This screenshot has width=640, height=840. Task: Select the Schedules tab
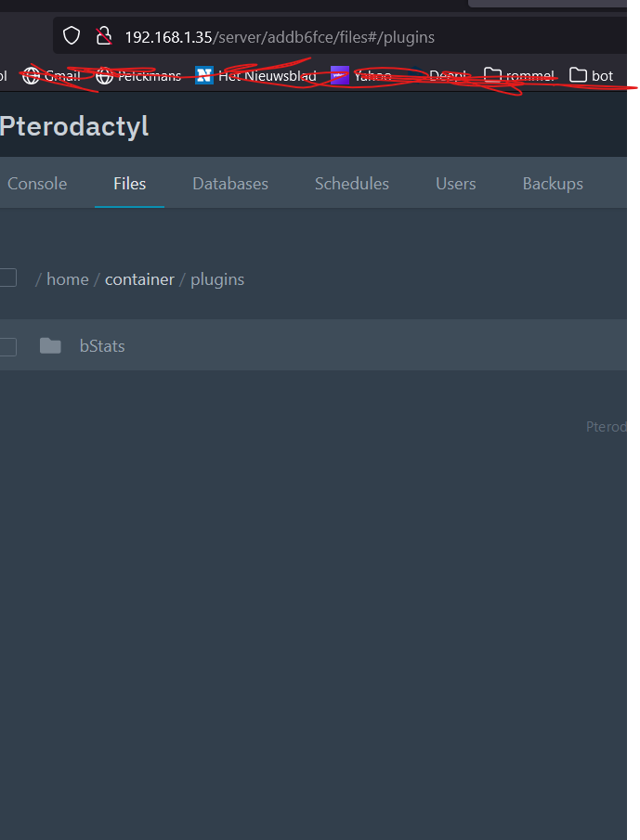pyautogui.click(x=351, y=183)
